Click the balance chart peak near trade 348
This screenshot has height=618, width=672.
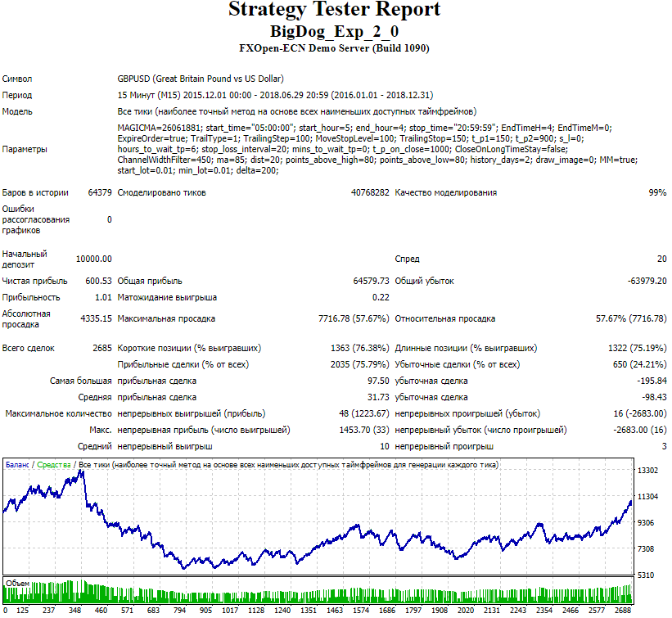point(81,471)
